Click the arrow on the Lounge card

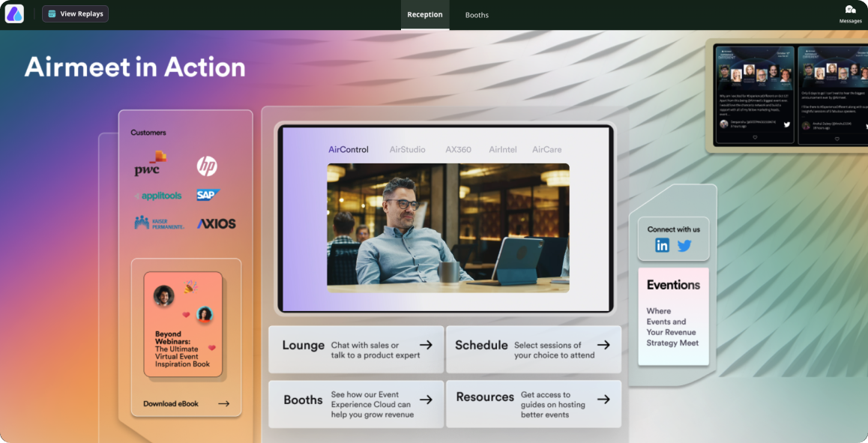[x=426, y=345]
